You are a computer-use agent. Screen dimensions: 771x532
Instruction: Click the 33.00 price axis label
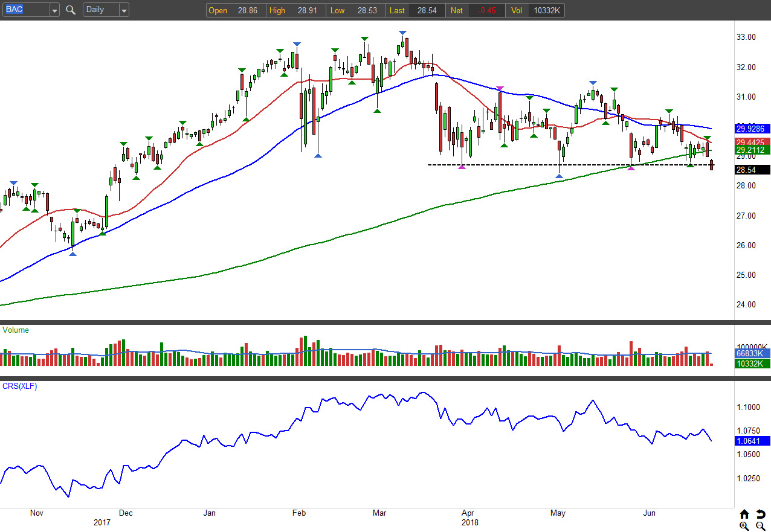pyautogui.click(x=746, y=37)
